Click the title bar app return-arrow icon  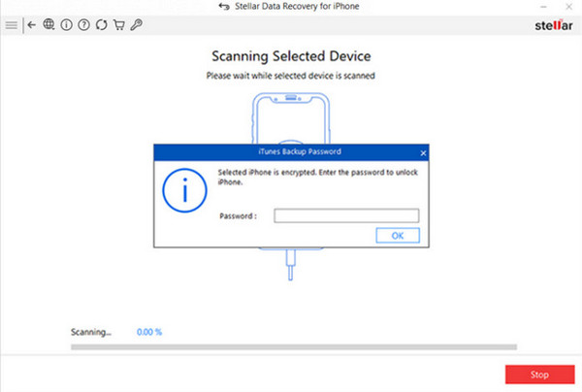tap(224, 7)
